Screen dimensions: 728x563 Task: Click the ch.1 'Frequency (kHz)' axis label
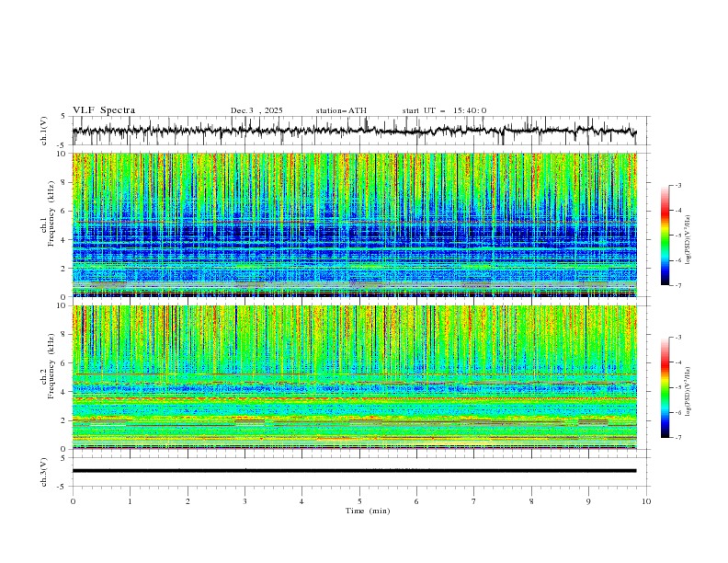click(x=51, y=214)
